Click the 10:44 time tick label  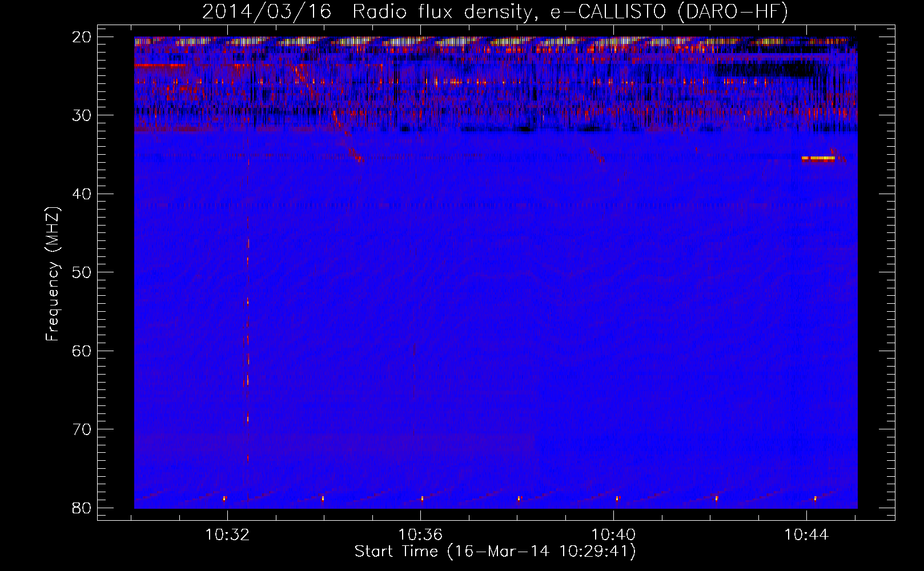[806, 535]
